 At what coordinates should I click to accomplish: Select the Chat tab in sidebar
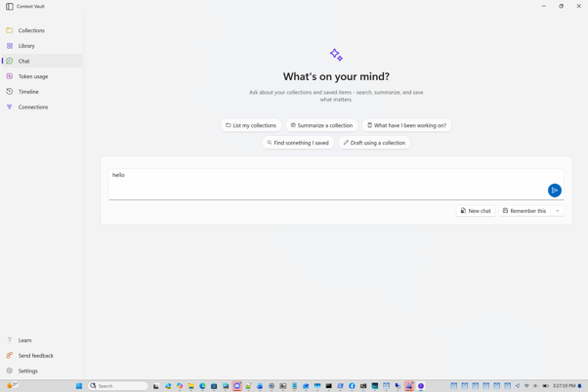click(x=42, y=61)
